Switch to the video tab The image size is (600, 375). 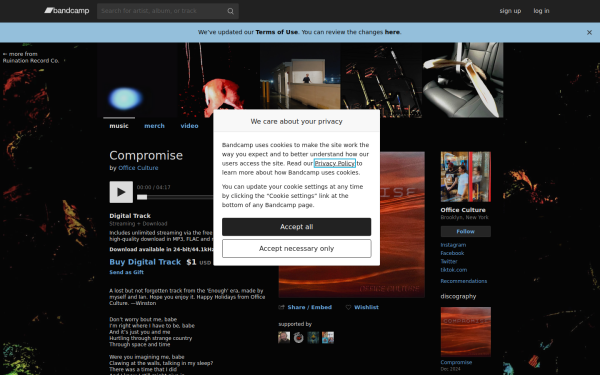tap(189, 126)
